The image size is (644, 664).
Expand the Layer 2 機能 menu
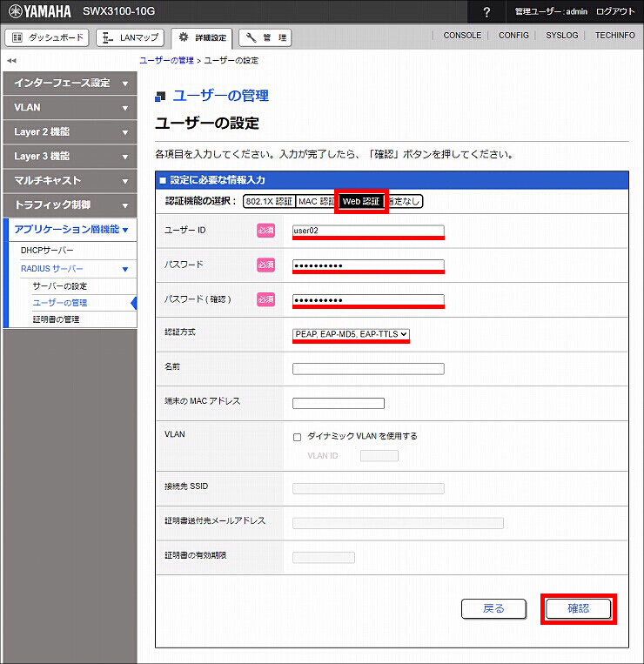pyautogui.click(x=70, y=131)
